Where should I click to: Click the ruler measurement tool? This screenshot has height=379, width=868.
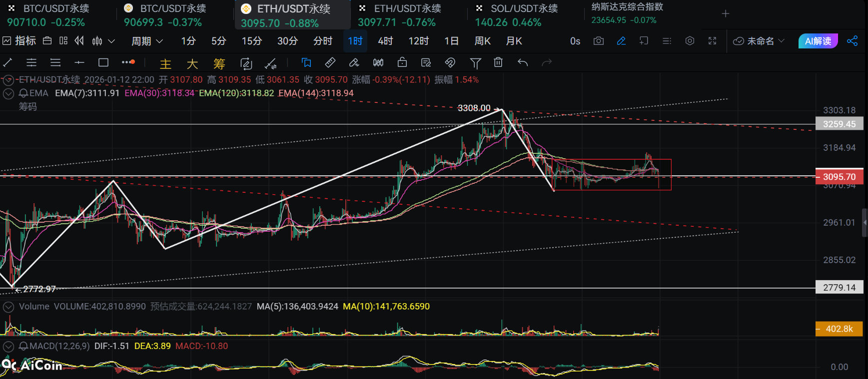(330, 62)
